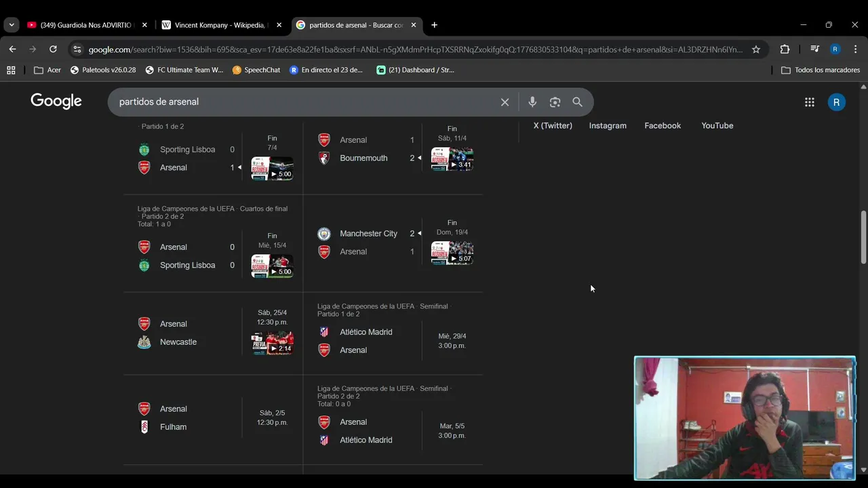Open the Arsenal vs Fulham match
This screenshot has height=488, width=868.
tap(214, 418)
